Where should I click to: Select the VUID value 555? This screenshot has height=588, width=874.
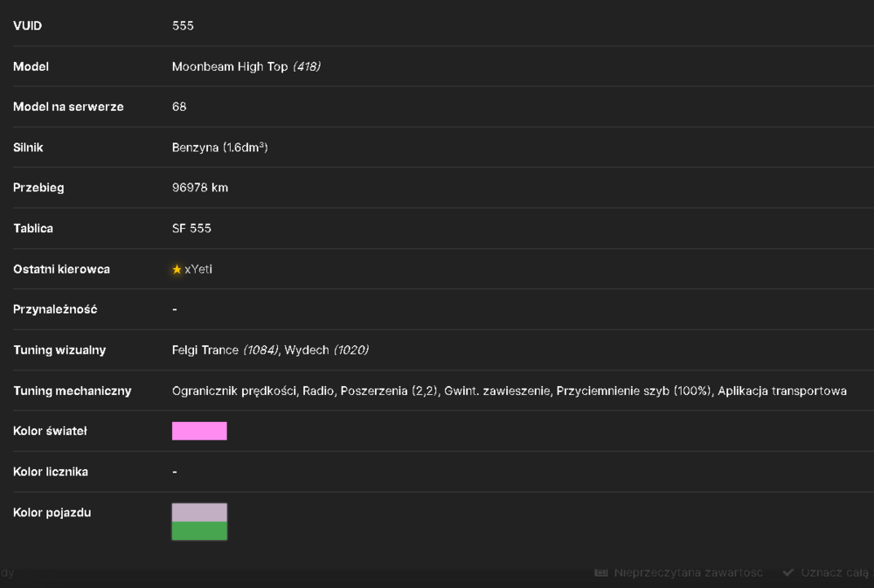183,25
